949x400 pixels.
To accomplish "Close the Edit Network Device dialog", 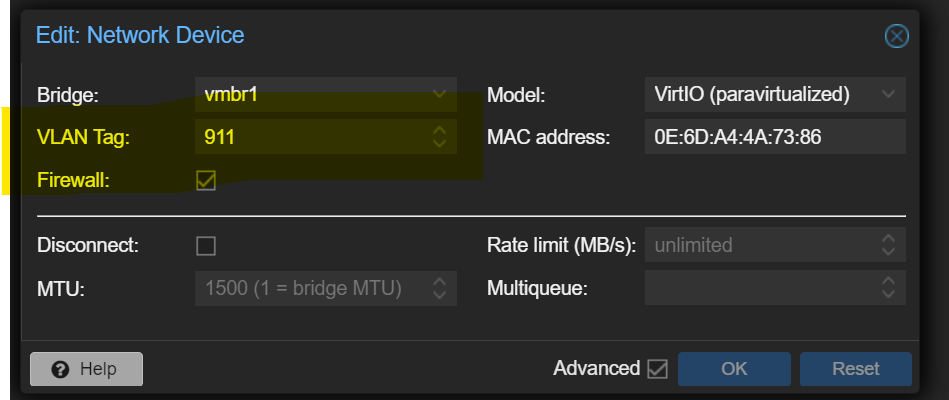I will [x=896, y=36].
